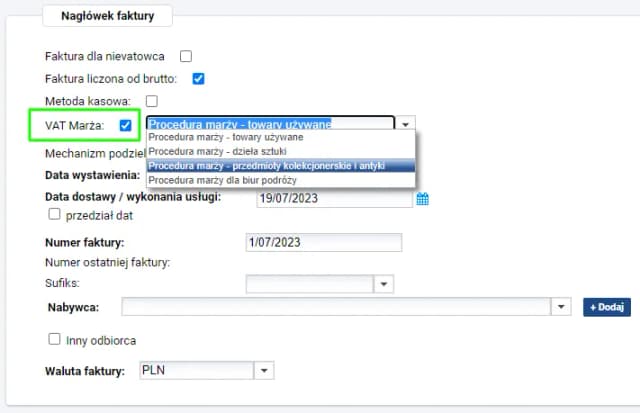Collapse the VAT Marża procedure dropdown arrow

pos(405,125)
